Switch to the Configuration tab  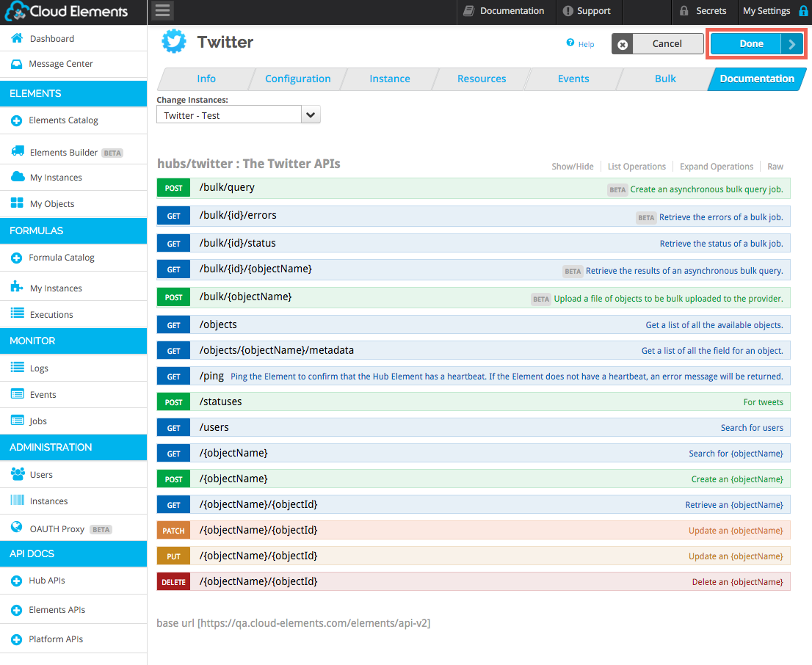tap(298, 79)
